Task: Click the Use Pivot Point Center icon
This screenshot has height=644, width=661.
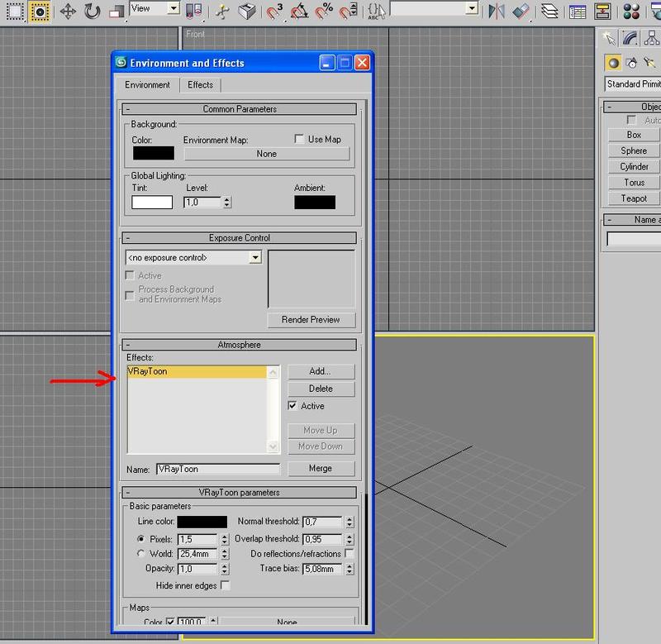Action: (194, 12)
